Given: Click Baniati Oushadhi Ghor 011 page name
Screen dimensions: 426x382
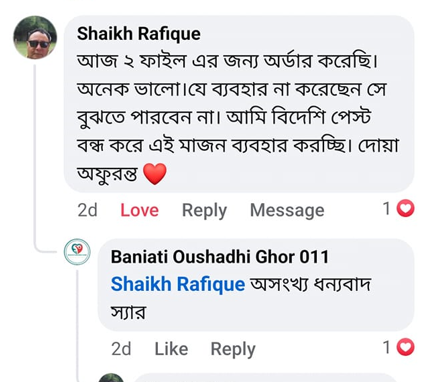Looking at the screenshot, I should point(220,257).
